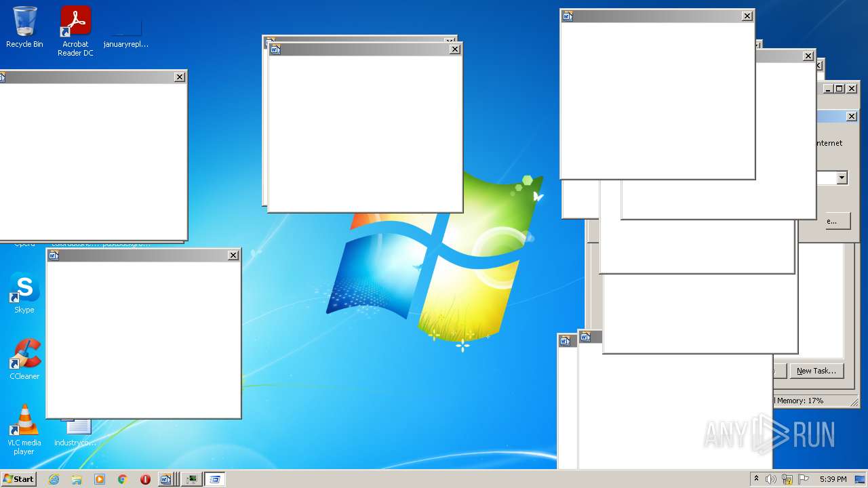868x488 pixels.
Task: Click the 5:39 PM clock
Action: 833,479
